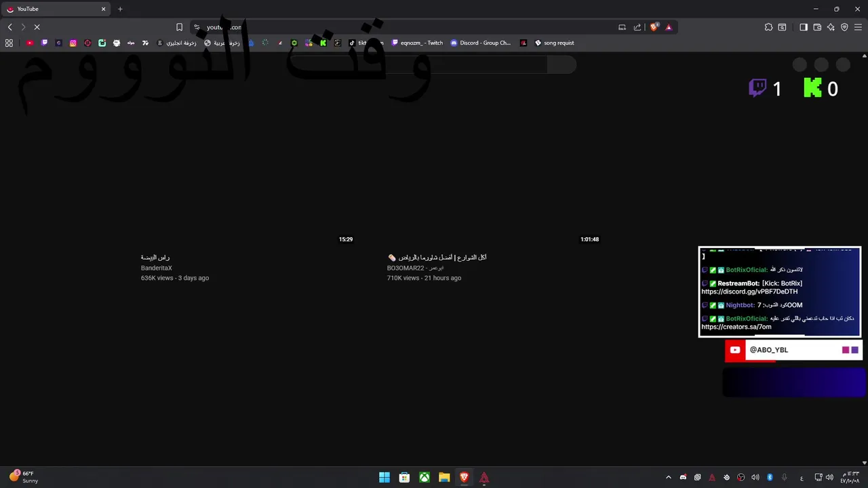Viewport: 868px width, 488px height.
Task: Click the Twitch viewer count icon
Action: (x=757, y=88)
